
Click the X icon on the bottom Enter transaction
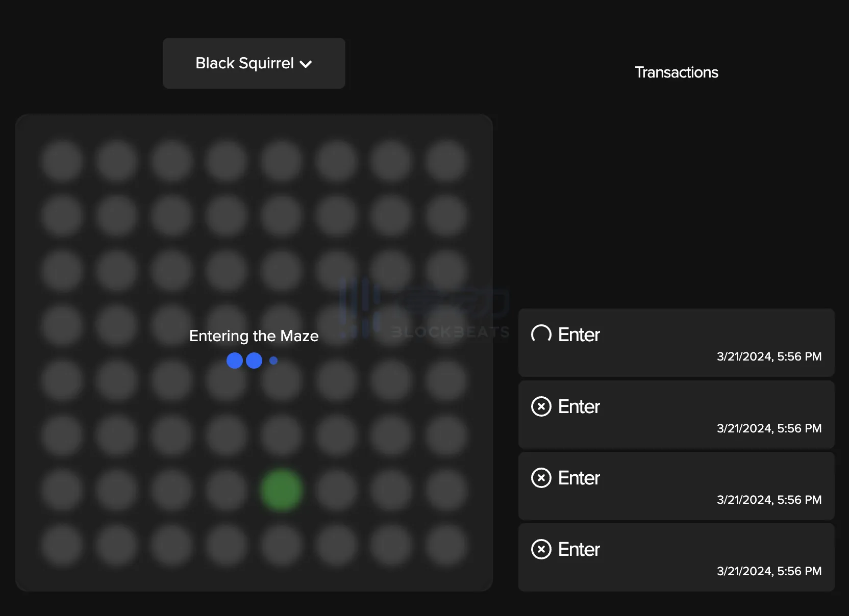[541, 549]
